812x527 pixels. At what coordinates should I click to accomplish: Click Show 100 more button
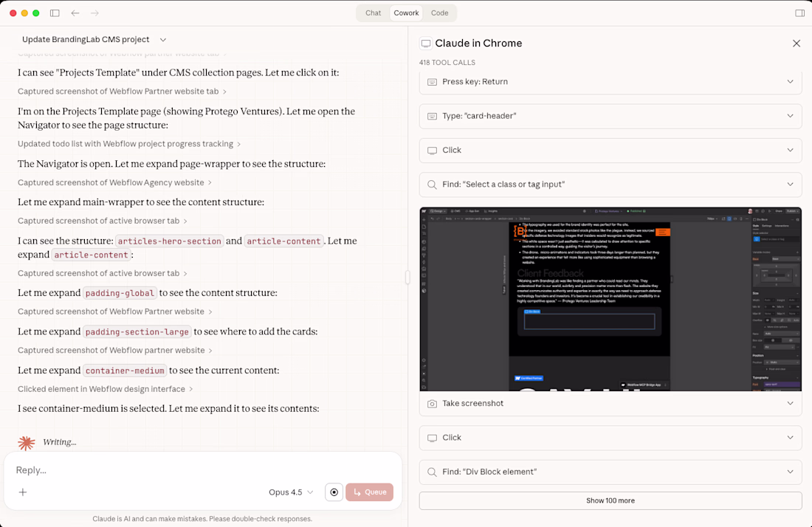tap(610, 500)
